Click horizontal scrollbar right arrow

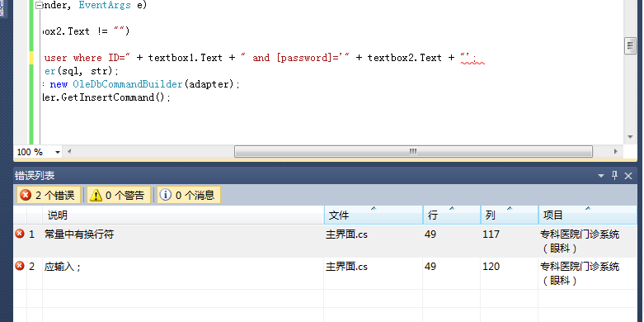[x=615, y=152]
